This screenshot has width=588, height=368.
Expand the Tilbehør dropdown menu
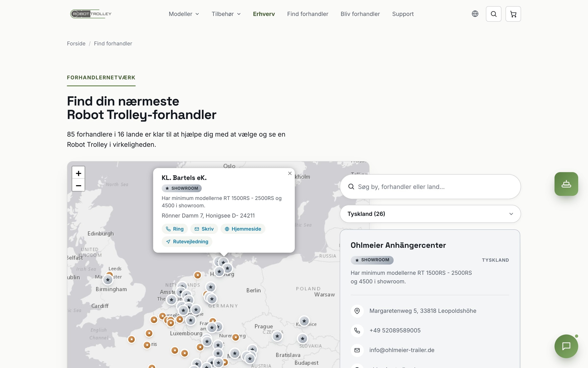pos(226,14)
